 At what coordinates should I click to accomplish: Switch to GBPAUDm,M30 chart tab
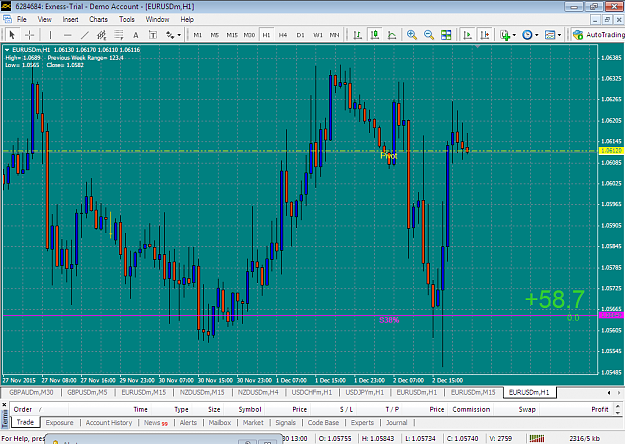pos(31,392)
